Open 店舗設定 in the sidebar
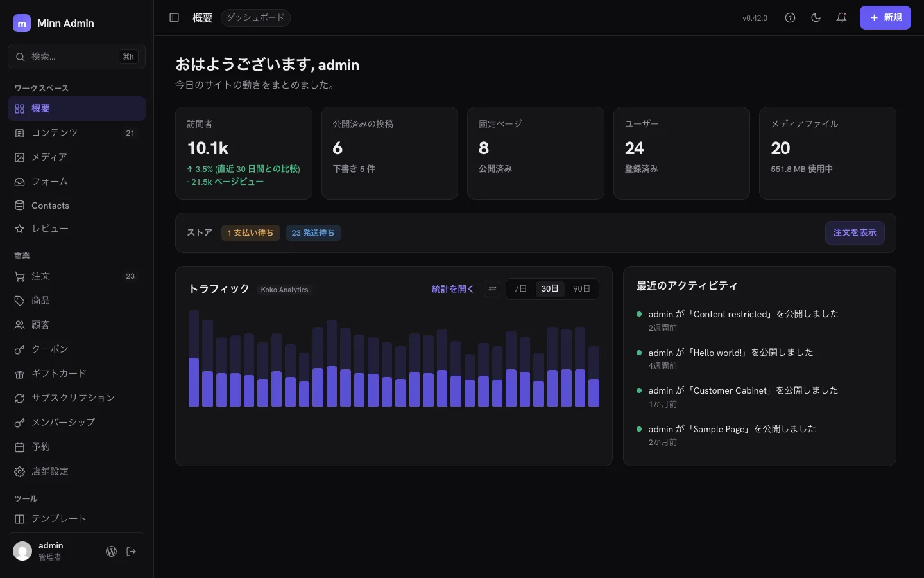 point(76,471)
